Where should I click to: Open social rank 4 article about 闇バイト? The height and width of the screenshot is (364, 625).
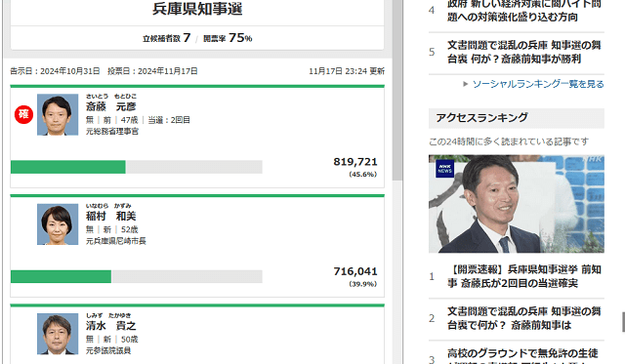(x=523, y=11)
